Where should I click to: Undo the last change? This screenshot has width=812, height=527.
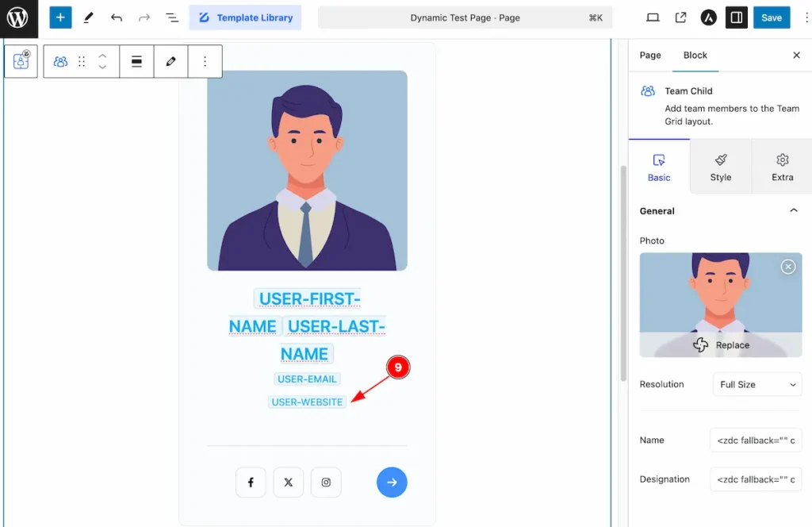point(117,17)
